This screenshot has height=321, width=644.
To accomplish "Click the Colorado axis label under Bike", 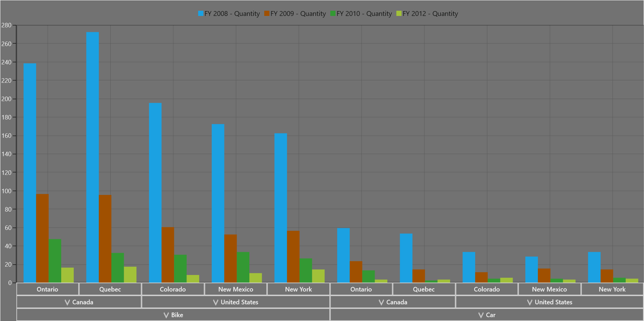I will point(173,289).
